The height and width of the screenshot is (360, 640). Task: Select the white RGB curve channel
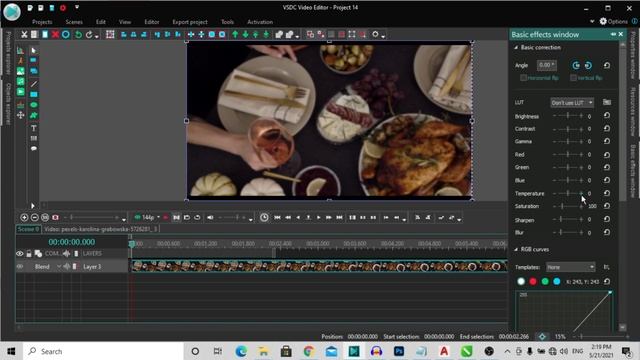521,281
